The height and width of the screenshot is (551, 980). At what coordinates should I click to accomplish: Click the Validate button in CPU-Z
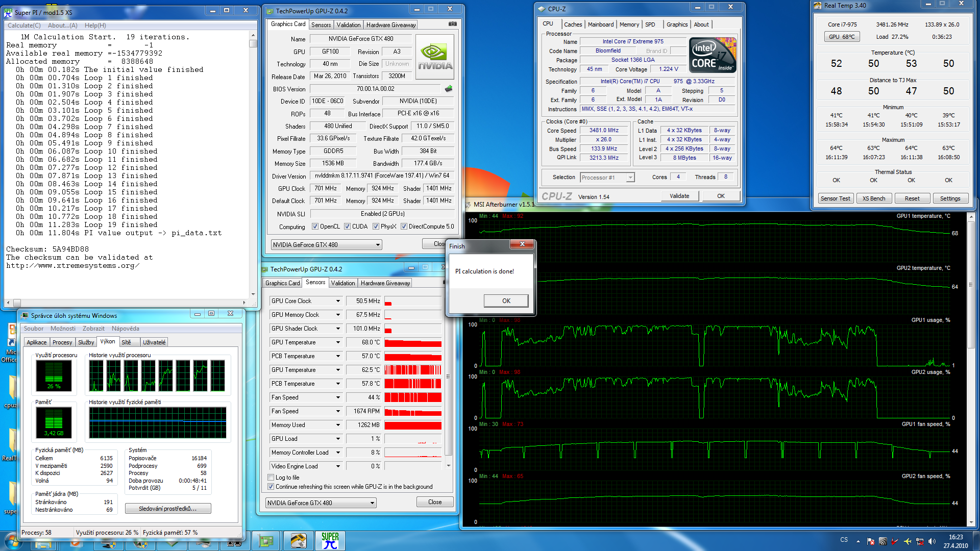pyautogui.click(x=679, y=196)
